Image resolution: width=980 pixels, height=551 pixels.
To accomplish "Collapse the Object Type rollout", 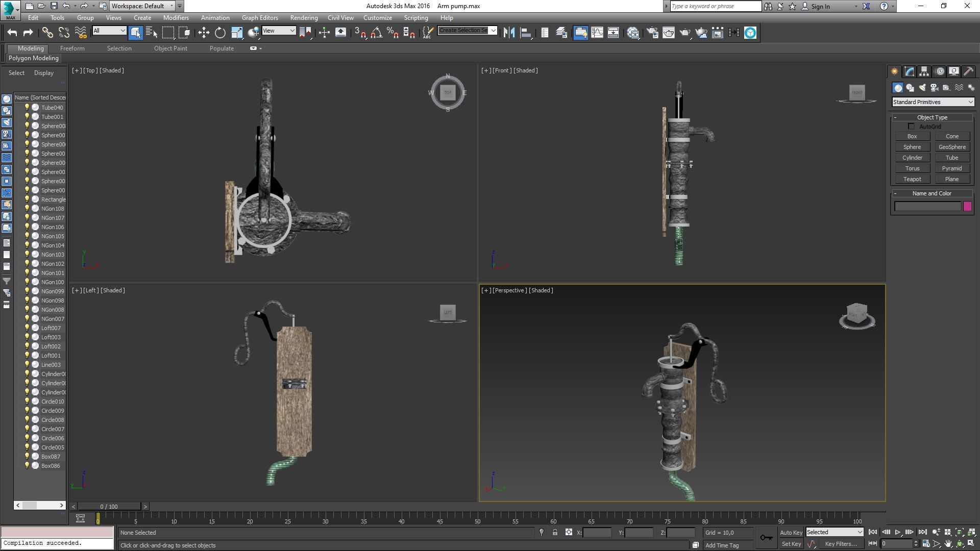I will [932, 117].
